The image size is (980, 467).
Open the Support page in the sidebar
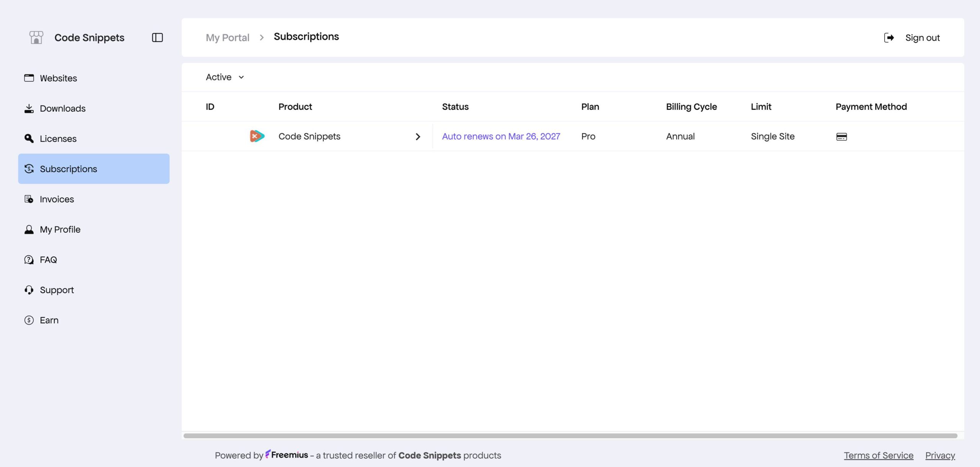57,290
